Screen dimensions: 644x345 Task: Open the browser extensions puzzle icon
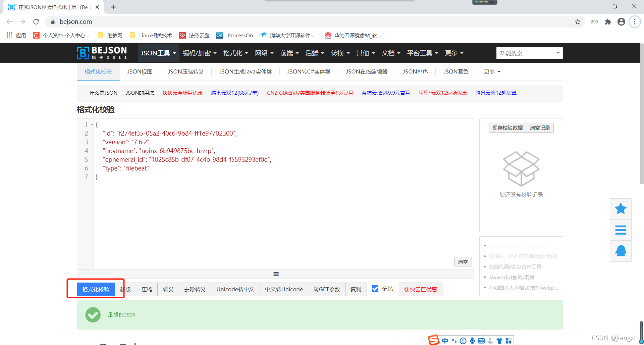608,22
